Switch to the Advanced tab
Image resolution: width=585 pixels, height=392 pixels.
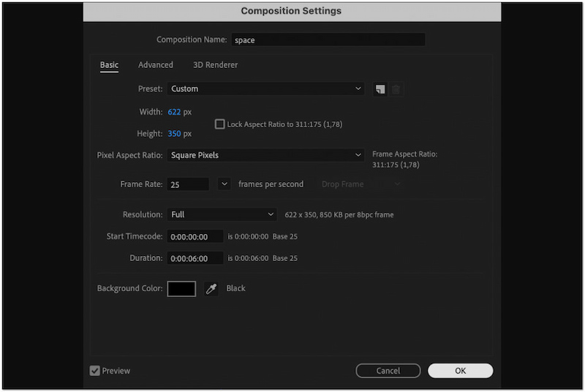pyautogui.click(x=156, y=65)
